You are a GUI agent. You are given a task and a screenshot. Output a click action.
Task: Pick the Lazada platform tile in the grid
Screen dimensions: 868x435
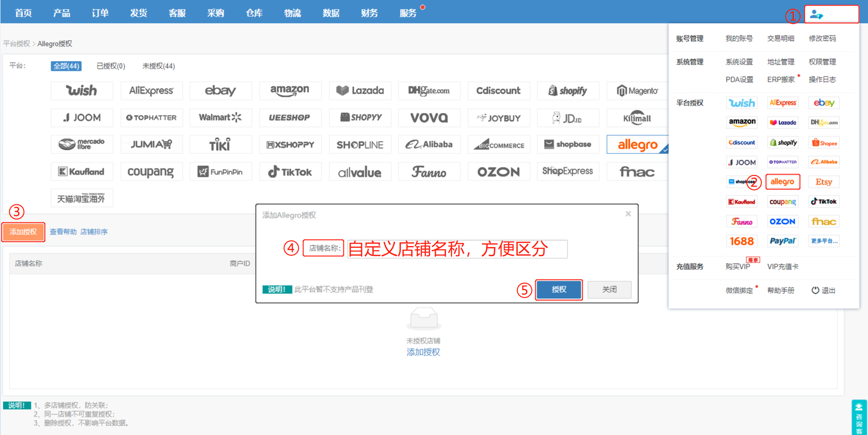tap(360, 91)
